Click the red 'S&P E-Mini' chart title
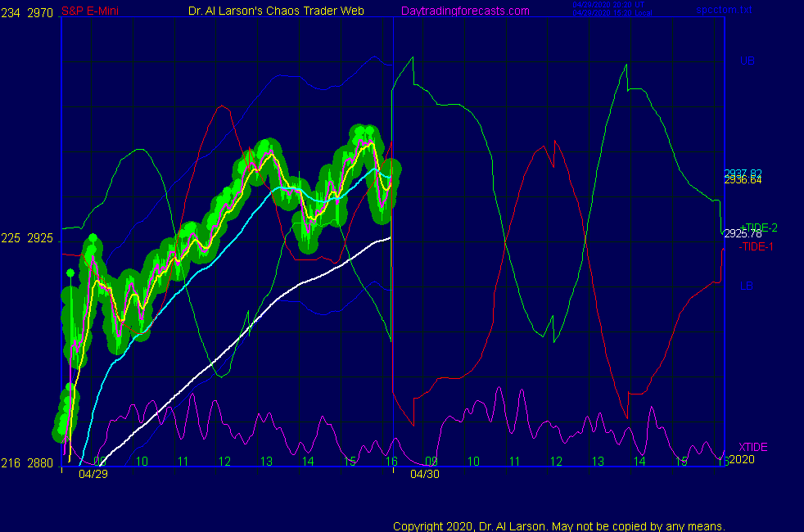 coord(90,11)
